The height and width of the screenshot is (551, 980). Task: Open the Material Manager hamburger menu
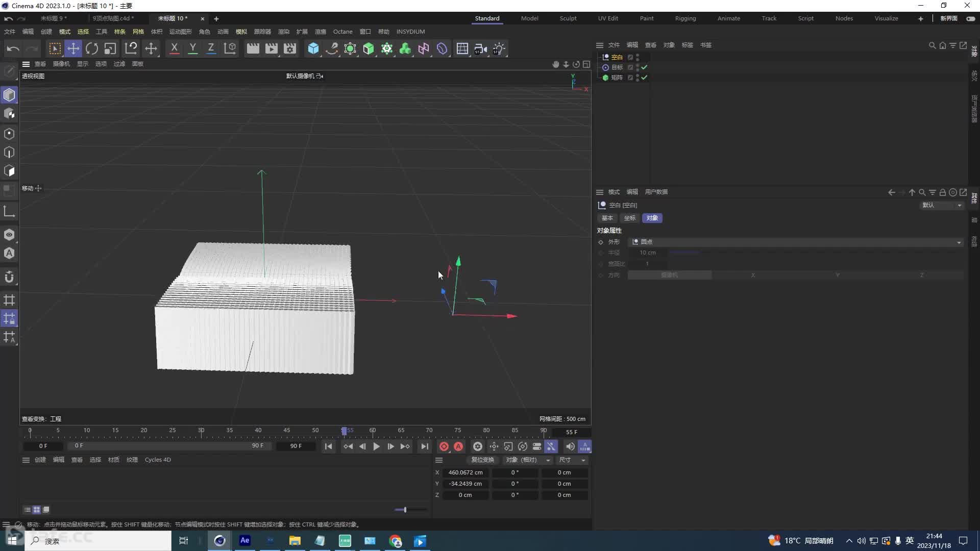pyautogui.click(x=26, y=460)
